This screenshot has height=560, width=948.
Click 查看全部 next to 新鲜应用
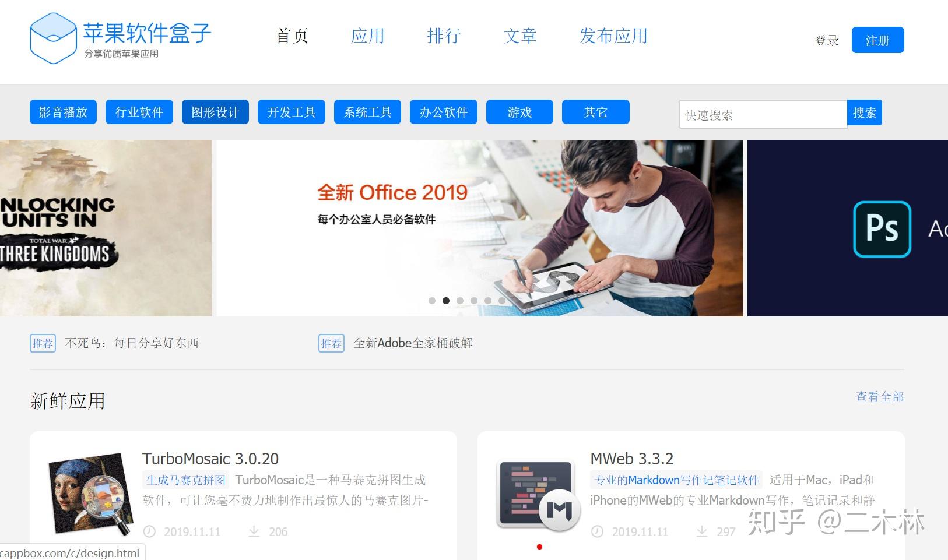(x=880, y=397)
